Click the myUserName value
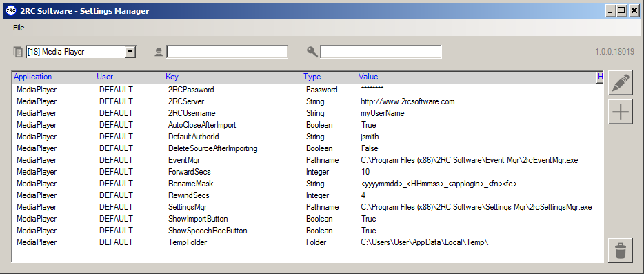Viewport: 644px width, 274px height. coord(383,113)
